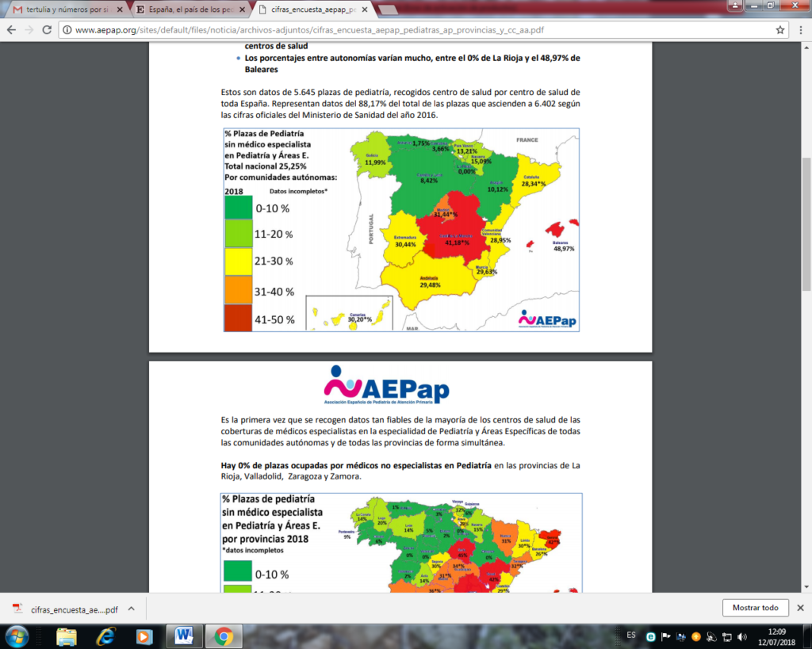812x649 pixels.
Task: Expand the download item options chevron
Action: (131, 609)
